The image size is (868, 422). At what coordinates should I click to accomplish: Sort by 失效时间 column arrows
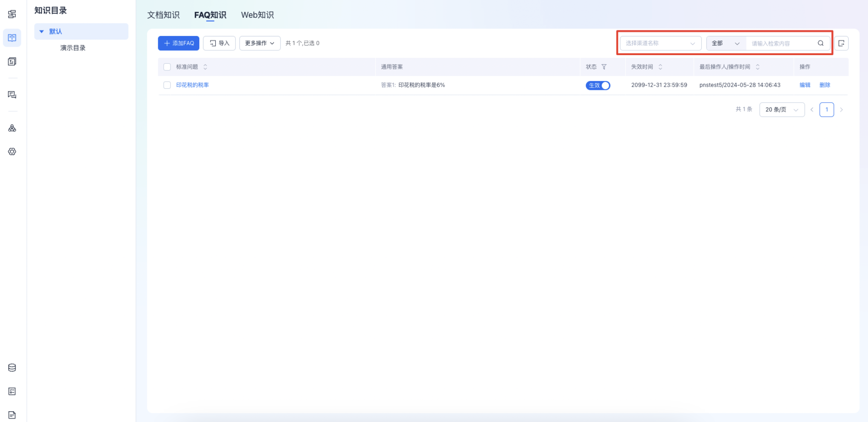pos(660,67)
